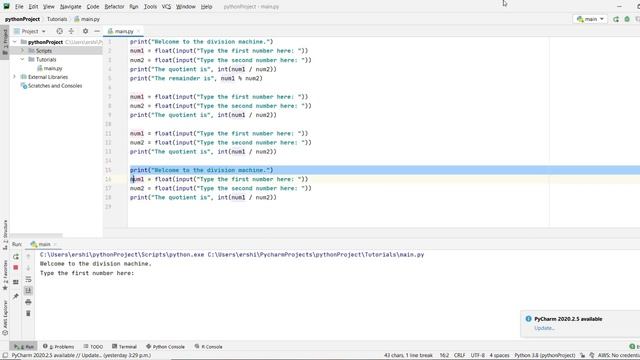Click the Run tool window button
640x360 pixels.
(x=24, y=347)
